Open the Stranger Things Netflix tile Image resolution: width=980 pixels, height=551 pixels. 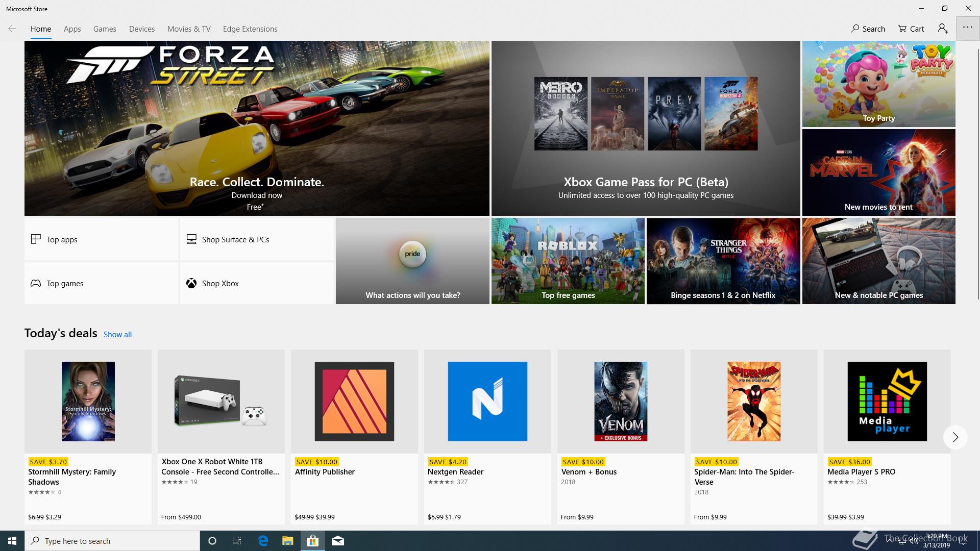tap(723, 261)
